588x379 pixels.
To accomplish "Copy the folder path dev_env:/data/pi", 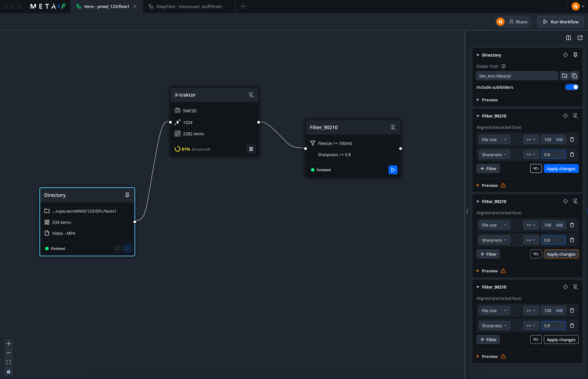I will (574, 76).
